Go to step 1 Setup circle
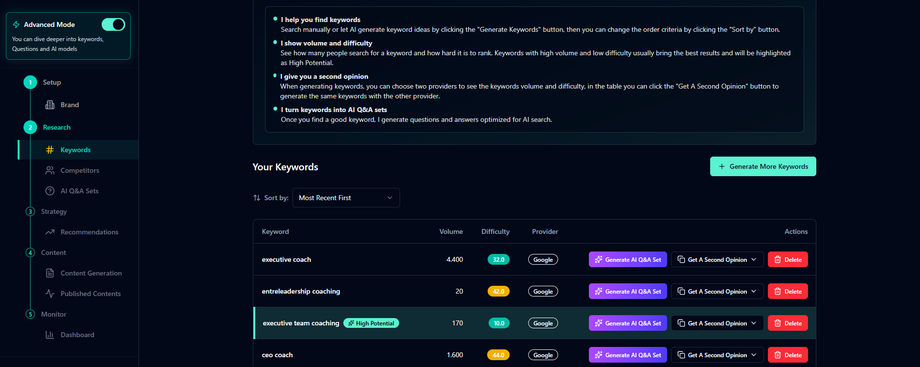Viewport: 920px width, 367px height. click(x=30, y=82)
